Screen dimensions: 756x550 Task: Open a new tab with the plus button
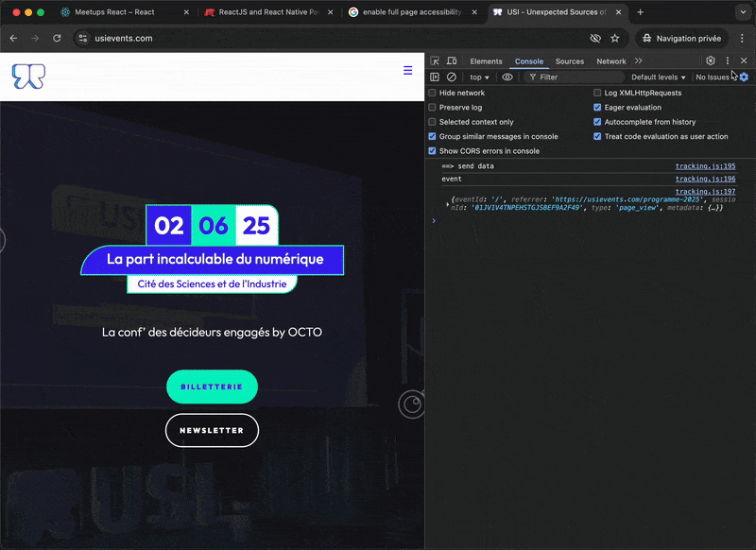coord(641,12)
